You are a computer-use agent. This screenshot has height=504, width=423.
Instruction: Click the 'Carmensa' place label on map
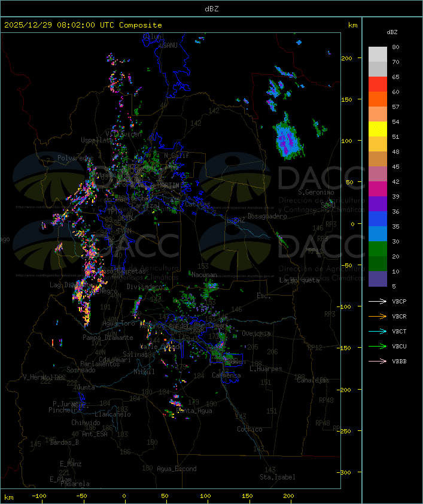(x=226, y=375)
